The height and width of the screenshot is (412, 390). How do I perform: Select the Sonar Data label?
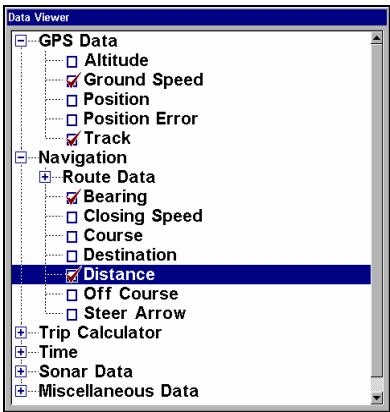click(86, 371)
